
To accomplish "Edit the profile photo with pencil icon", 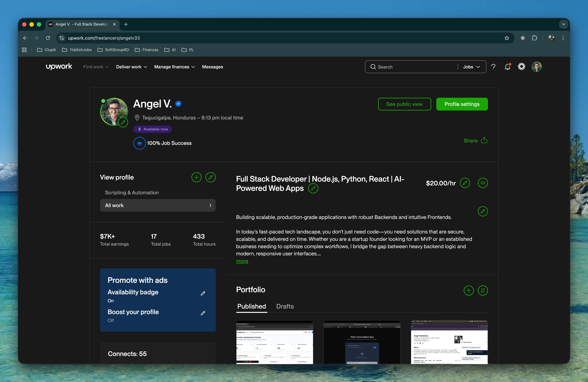I will coord(123,122).
